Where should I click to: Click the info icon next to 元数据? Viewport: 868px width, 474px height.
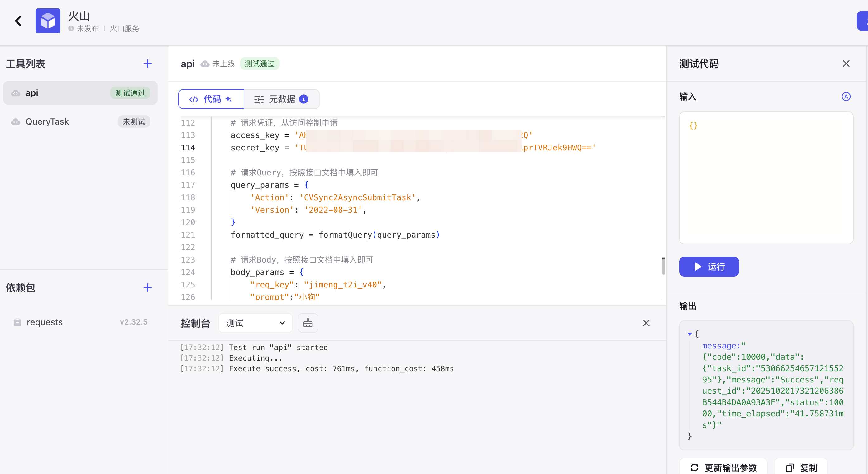tap(303, 99)
